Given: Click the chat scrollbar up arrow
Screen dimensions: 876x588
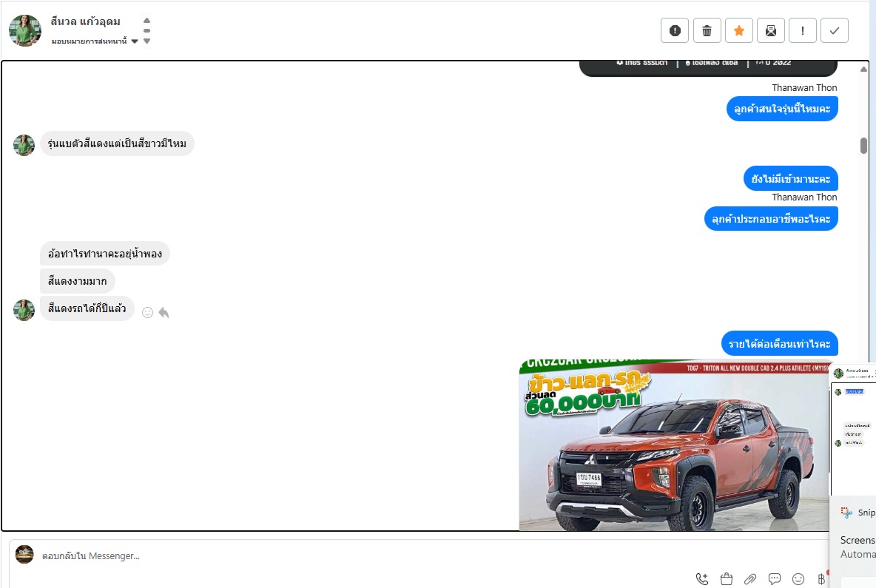Looking at the screenshot, I should pos(863,70).
